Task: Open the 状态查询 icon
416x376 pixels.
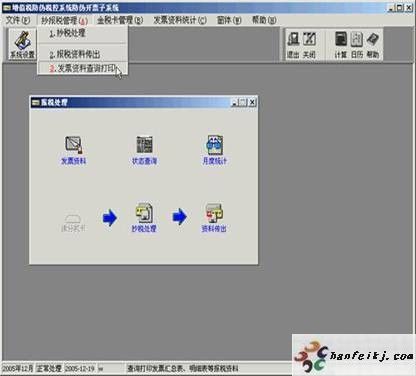Action: tap(144, 150)
